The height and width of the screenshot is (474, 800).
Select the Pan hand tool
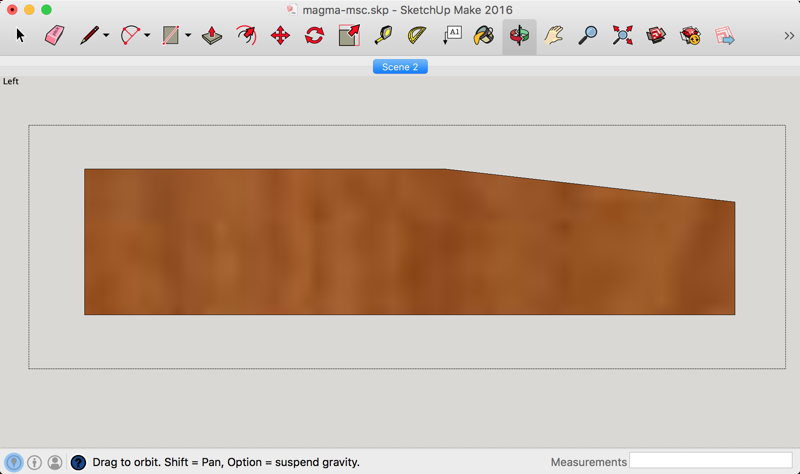click(554, 36)
